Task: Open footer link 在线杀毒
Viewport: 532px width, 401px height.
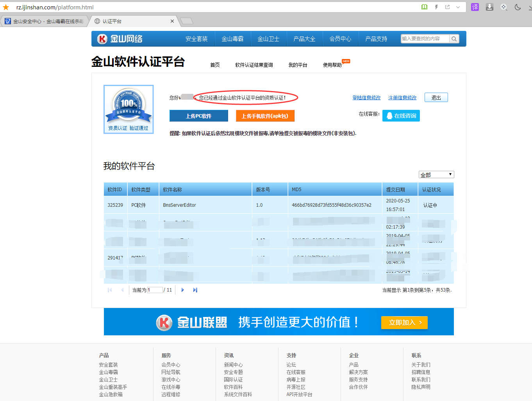Action: 171,387
